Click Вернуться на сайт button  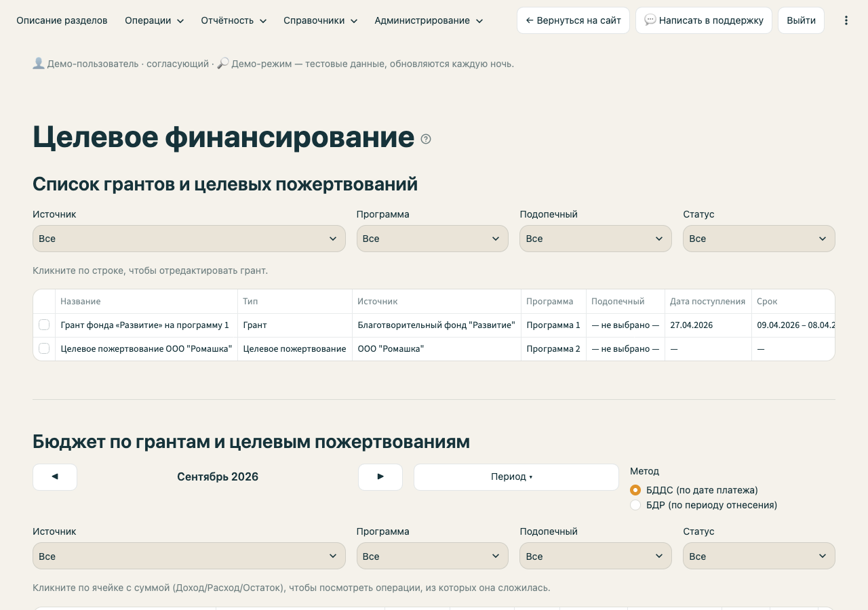click(x=573, y=20)
